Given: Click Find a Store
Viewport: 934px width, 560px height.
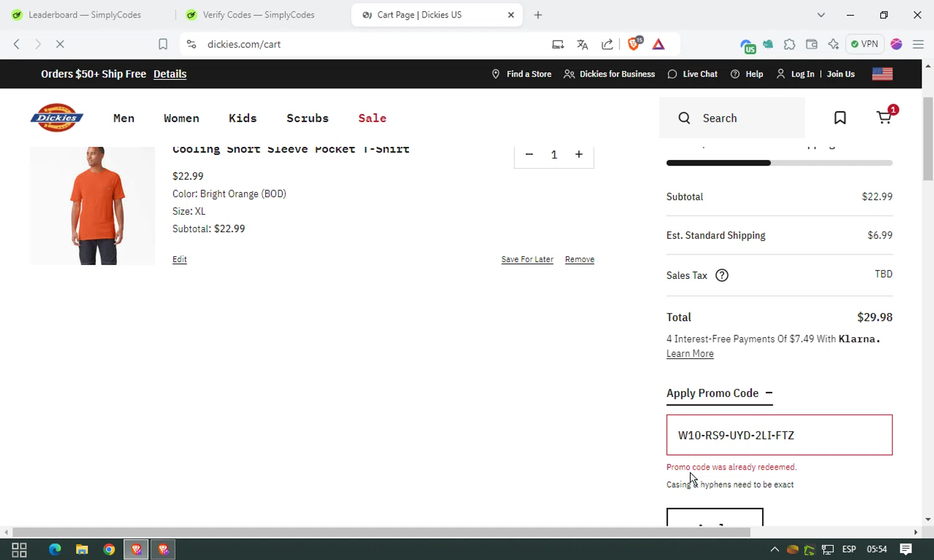Looking at the screenshot, I should 522,74.
